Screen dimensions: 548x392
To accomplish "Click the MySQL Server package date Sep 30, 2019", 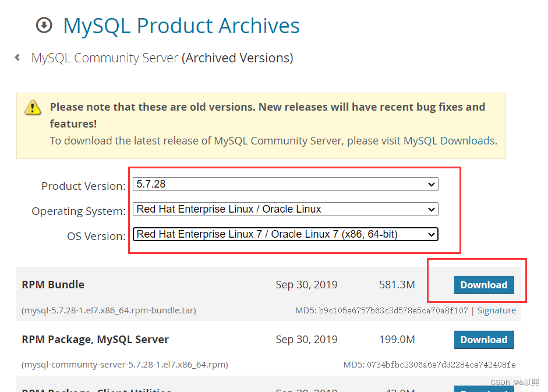I will (306, 339).
